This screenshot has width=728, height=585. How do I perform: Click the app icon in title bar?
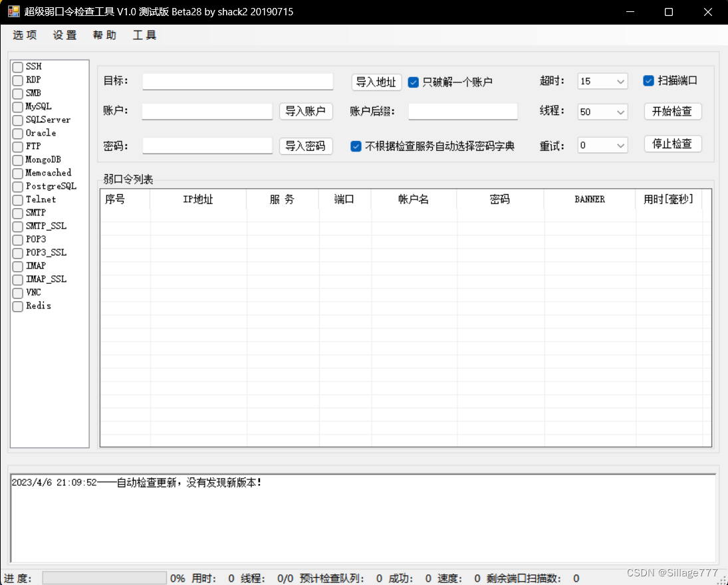click(14, 11)
